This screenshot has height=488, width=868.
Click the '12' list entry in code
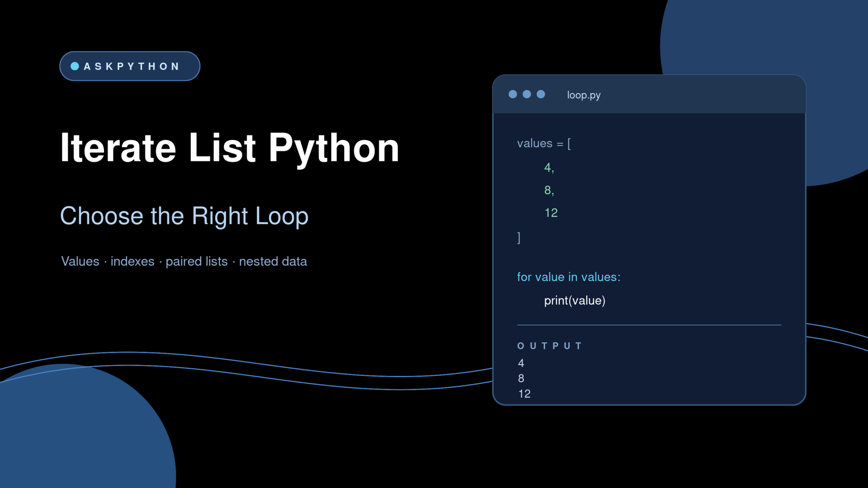point(551,213)
